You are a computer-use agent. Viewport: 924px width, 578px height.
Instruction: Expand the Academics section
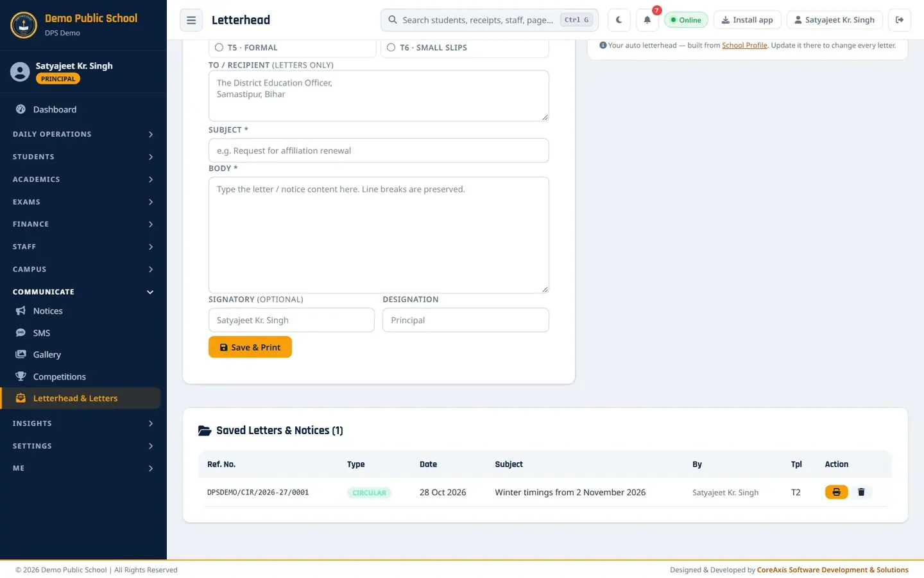[x=83, y=179]
